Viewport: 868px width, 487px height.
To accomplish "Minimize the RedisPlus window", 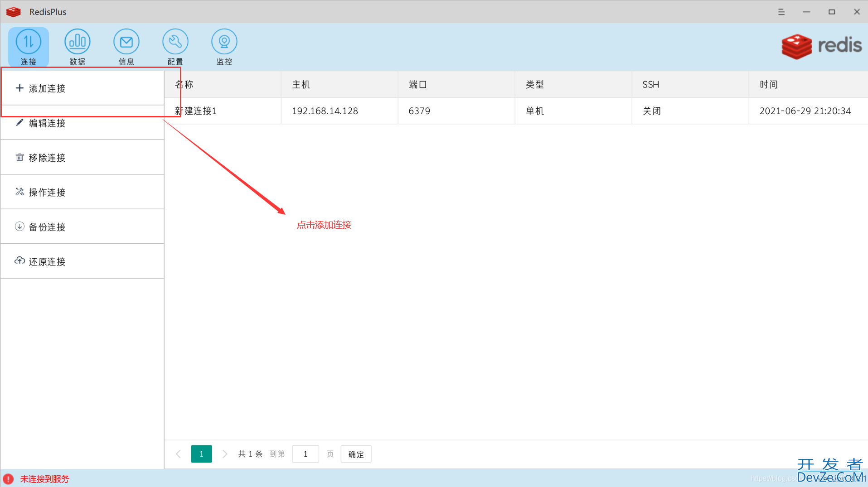I will [x=806, y=12].
